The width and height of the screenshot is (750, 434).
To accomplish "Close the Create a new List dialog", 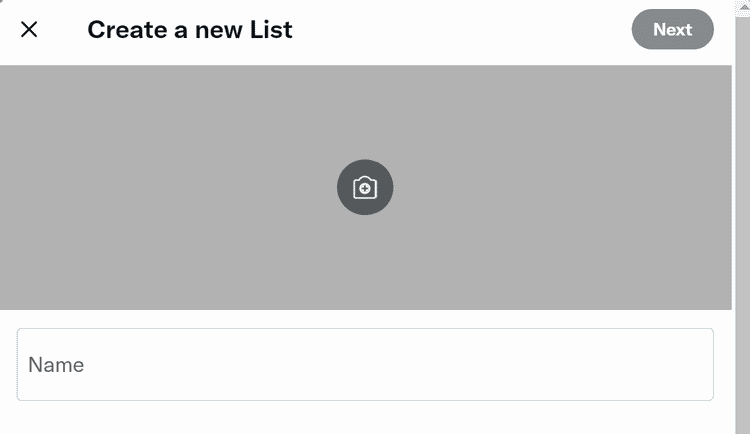I will [x=29, y=29].
